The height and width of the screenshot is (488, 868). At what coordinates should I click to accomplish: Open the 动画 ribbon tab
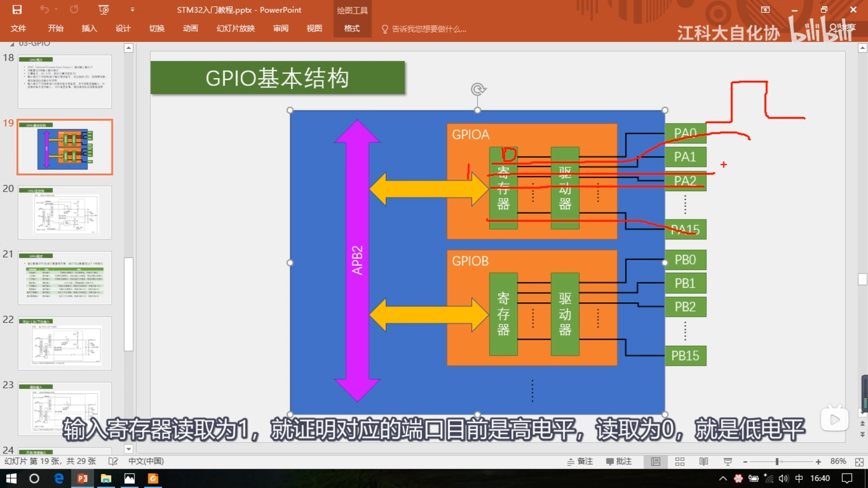click(190, 28)
